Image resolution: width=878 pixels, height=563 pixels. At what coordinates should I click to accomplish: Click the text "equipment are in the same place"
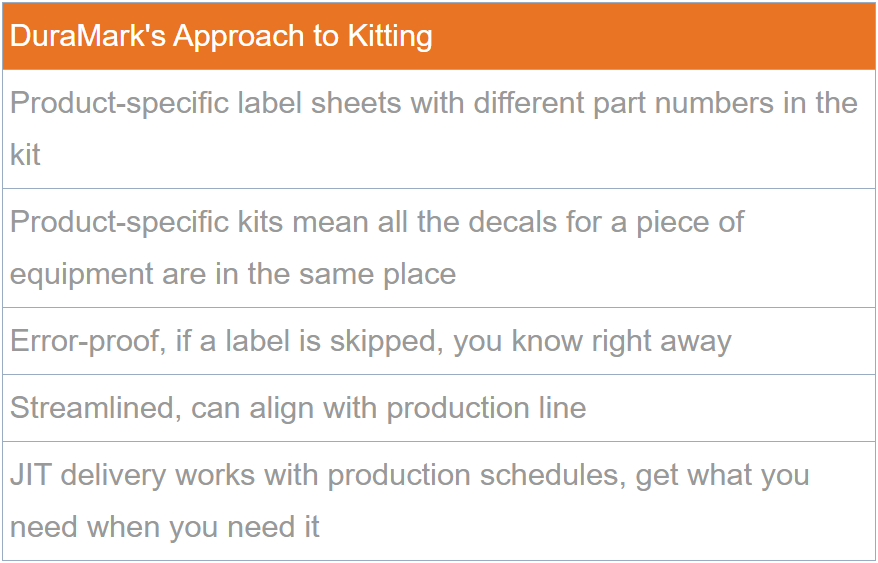233,274
